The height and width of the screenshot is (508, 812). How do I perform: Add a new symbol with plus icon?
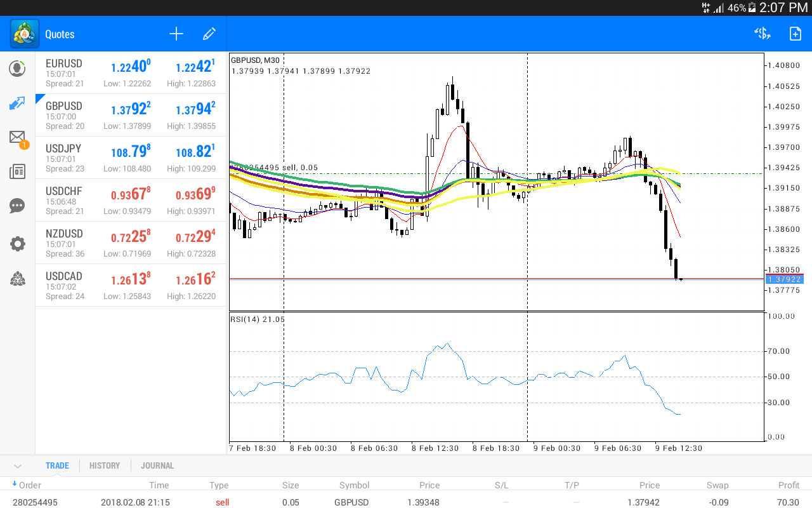(x=176, y=34)
